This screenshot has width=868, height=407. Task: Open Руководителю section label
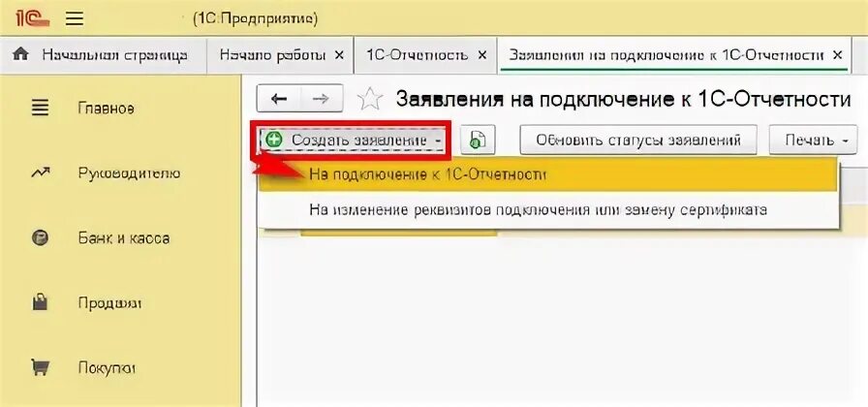click(x=129, y=173)
